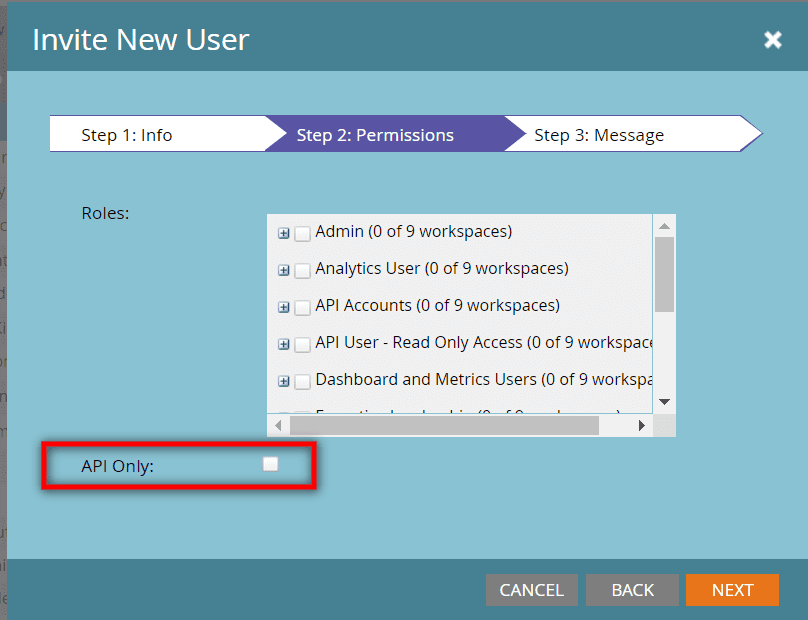Close the Invite New User dialog
808x620 pixels.
click(x=772, y=39)
